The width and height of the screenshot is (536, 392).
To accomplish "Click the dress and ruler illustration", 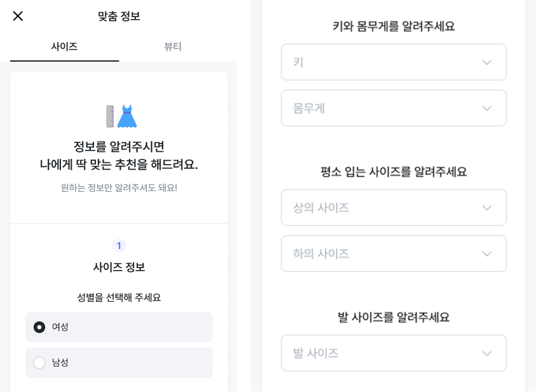I will 121,116.
